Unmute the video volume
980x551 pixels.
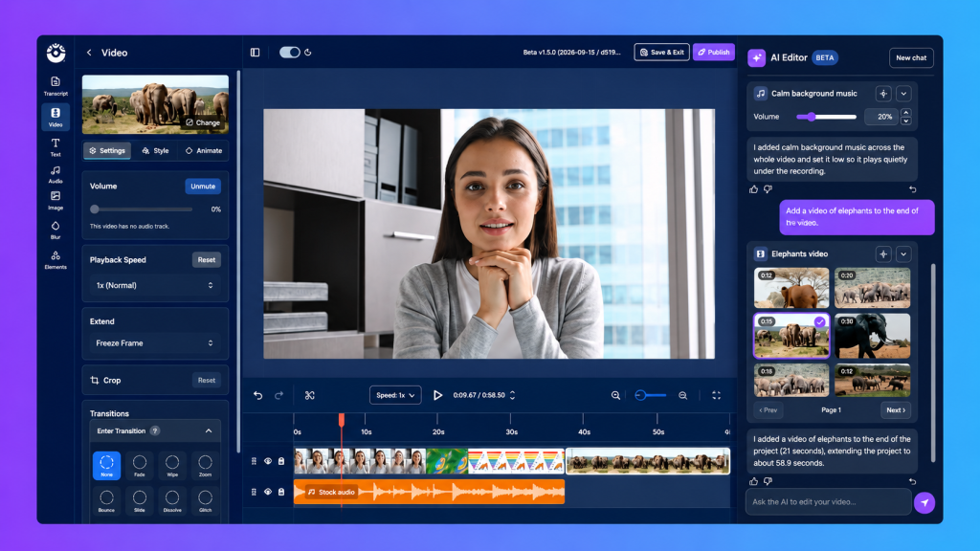[x=203, y=187]
